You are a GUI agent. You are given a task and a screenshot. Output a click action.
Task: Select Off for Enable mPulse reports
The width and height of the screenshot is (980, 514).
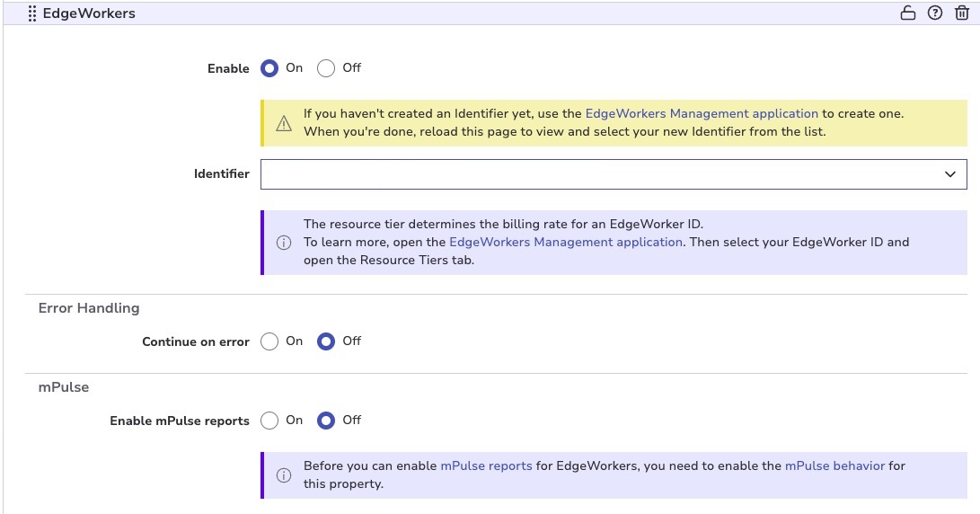point(326,421)
